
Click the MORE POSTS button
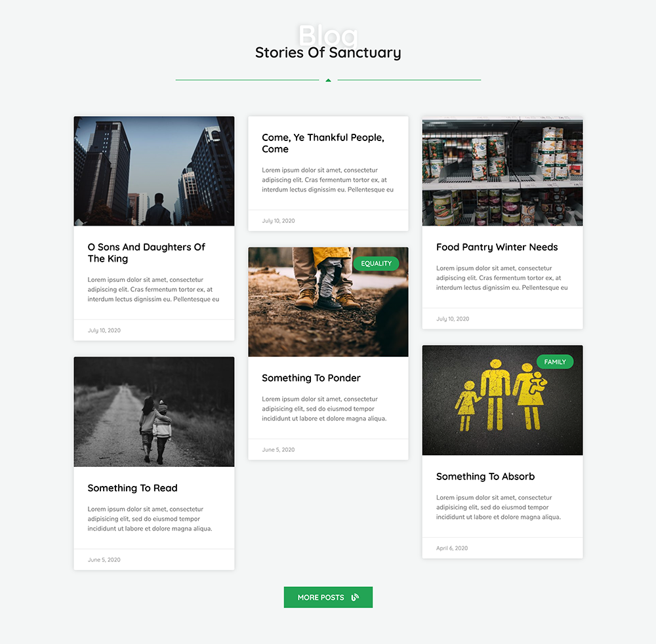(x=321, y=597)
